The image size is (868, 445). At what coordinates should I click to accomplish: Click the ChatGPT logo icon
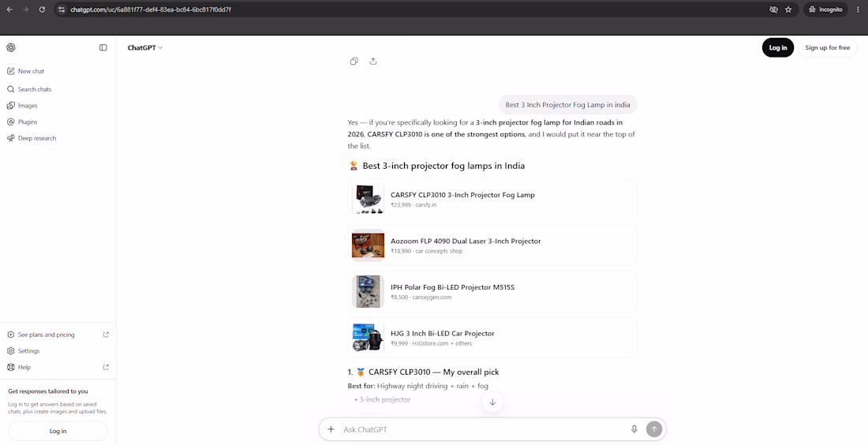click(11, 47)
